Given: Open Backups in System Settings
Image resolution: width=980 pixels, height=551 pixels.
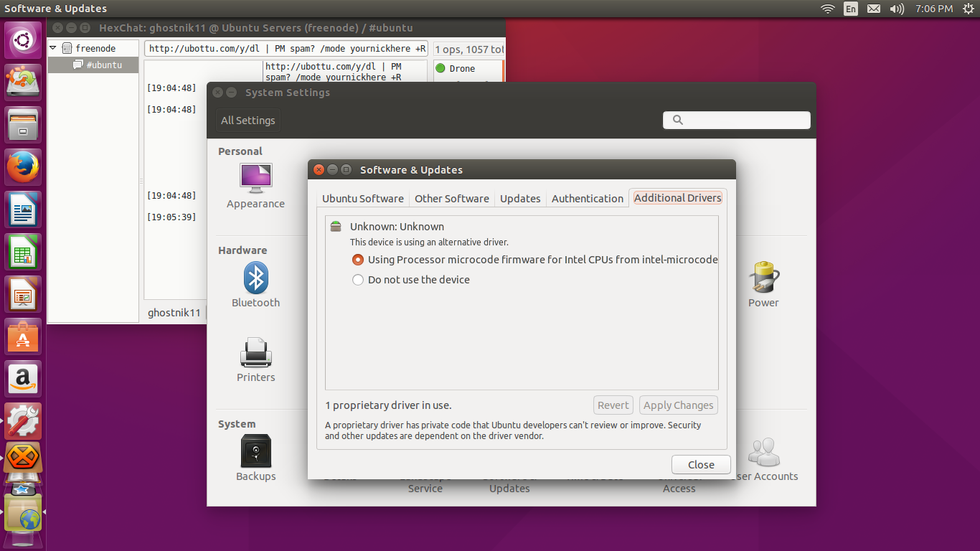Looking at the screenshot, I should (256, 459).
